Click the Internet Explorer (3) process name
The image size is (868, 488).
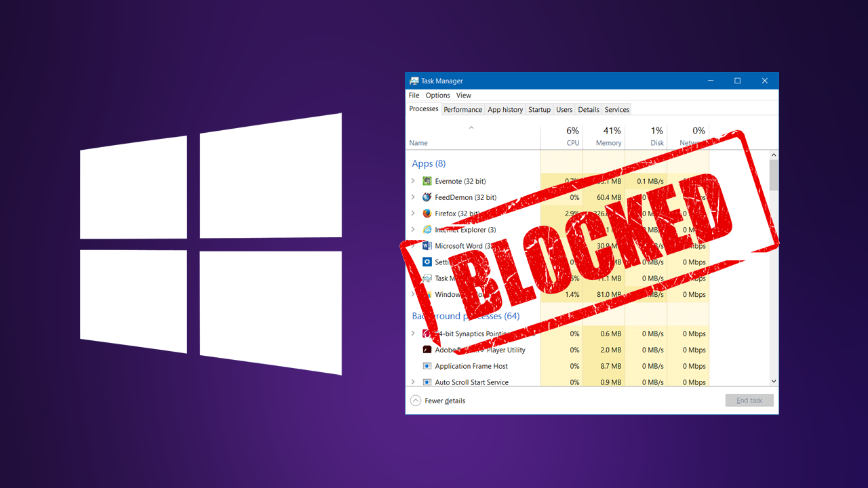[x=465, y=230]
